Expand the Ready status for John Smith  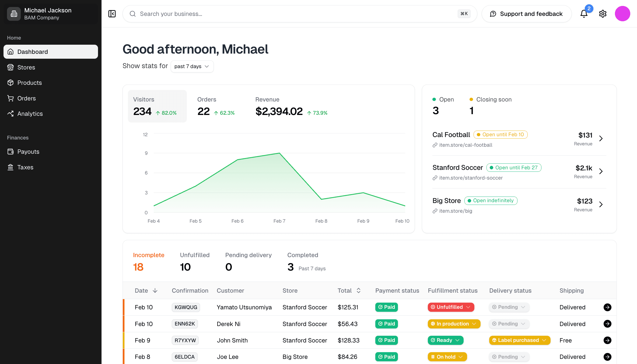(445, 340)
